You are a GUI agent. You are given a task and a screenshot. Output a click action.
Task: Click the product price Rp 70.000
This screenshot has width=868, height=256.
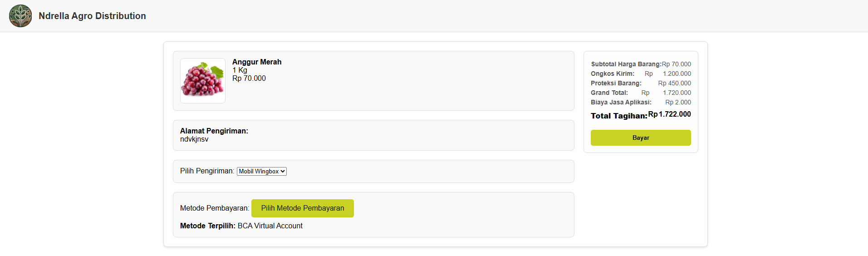pyautogui.click(x=249, y=79)
